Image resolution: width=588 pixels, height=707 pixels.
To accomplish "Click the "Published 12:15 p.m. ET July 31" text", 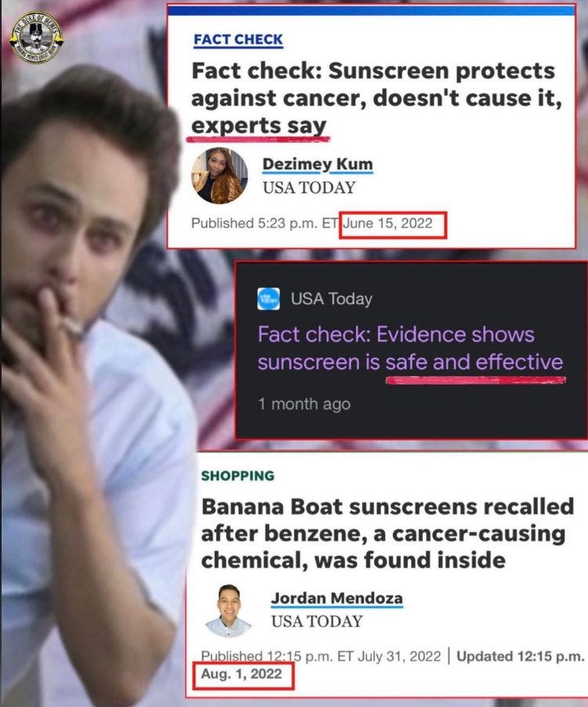I will pos(321,656).
